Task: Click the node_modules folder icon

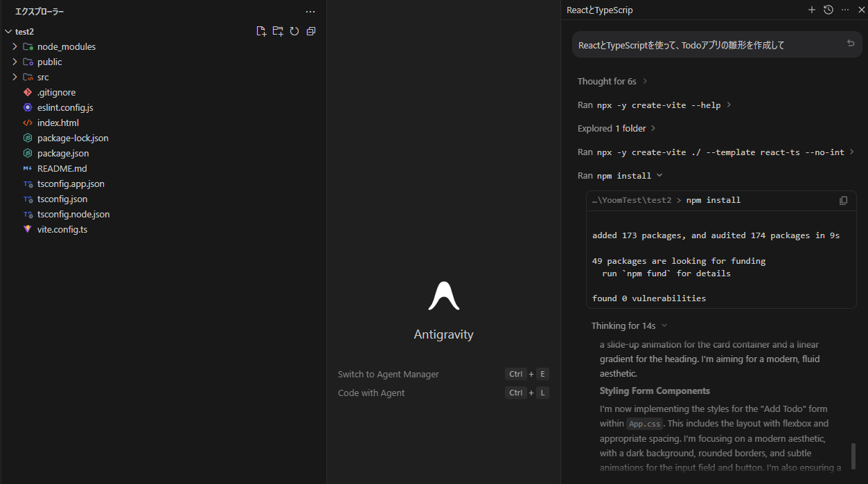Action: (x=28, y=46)
